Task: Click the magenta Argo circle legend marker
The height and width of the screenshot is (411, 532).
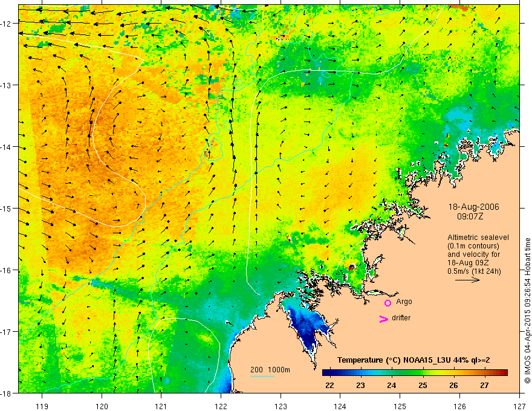Action: click(388, 303)
